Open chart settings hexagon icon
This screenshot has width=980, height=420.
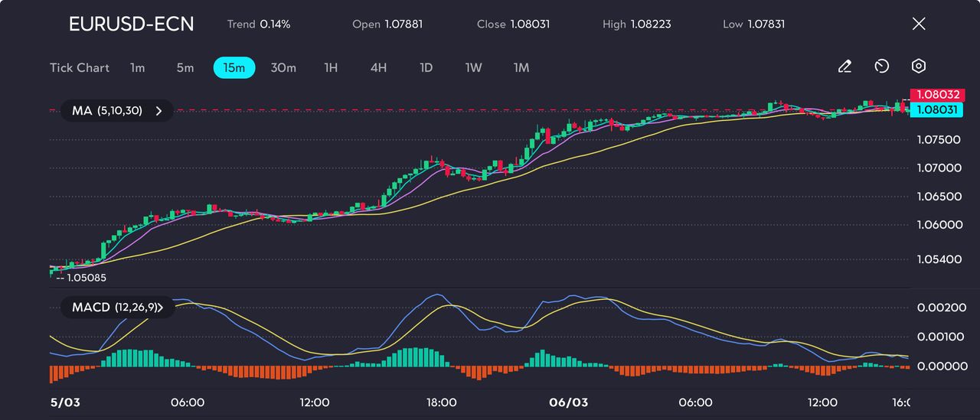coord(919,67)
